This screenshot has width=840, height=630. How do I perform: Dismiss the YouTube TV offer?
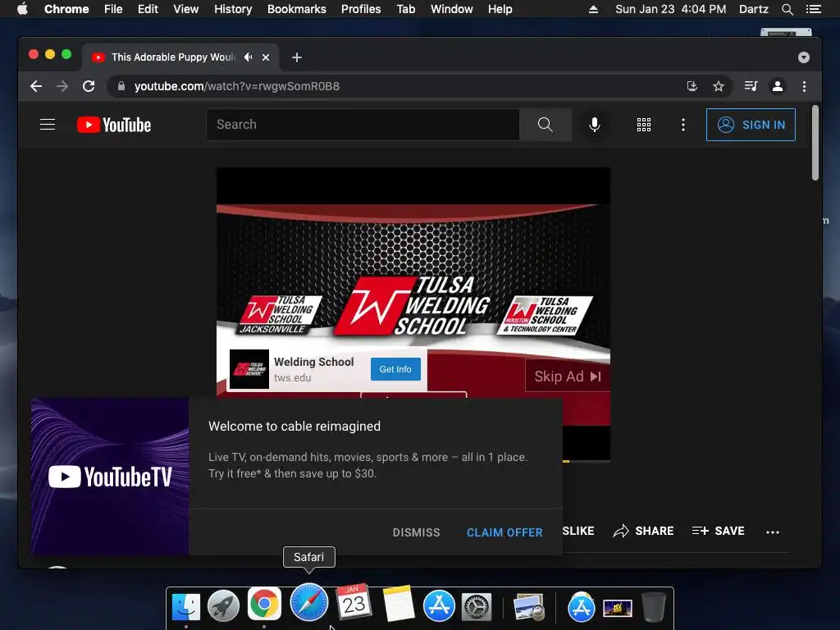click(x=416, y=532)
